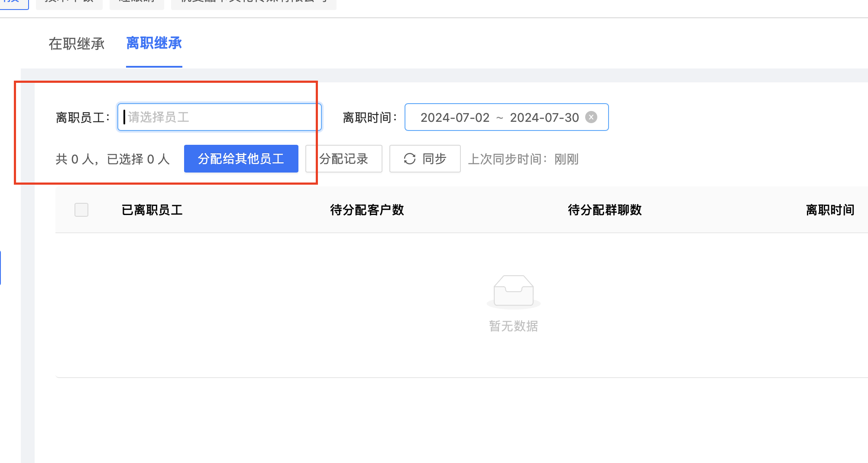The width and height of the screenshot is (868, 463).
Task: Click the end date 2024-07-30
Action: [544, 117]
